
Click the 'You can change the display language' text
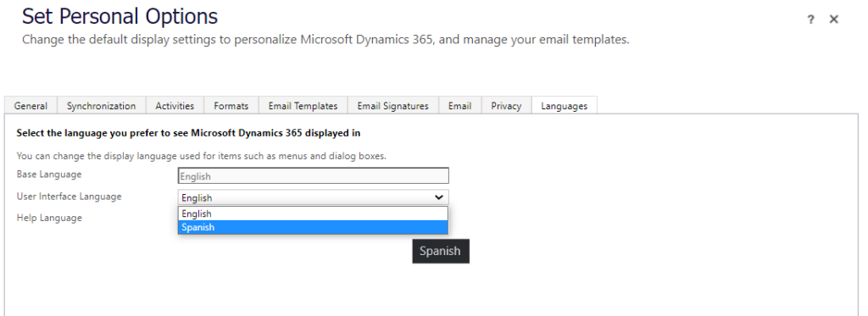point(202,156)
